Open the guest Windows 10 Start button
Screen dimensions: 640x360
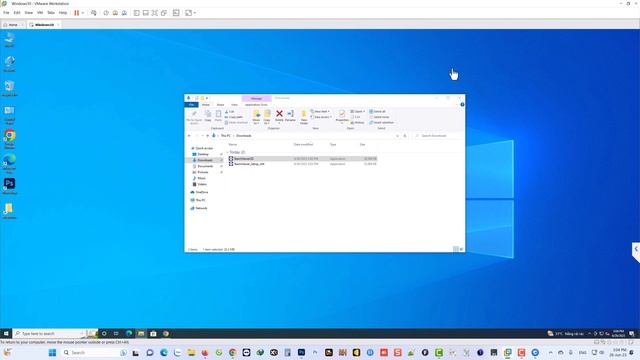(6, 333)
